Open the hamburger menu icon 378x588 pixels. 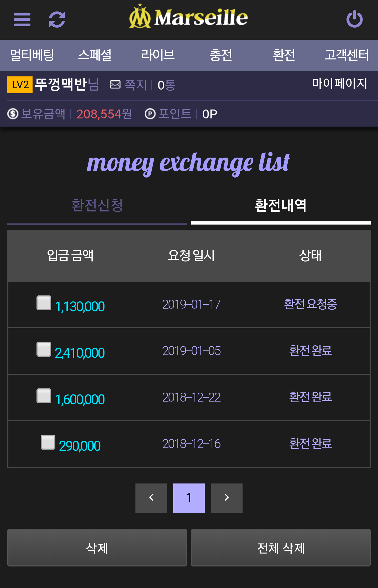[22, 20]
